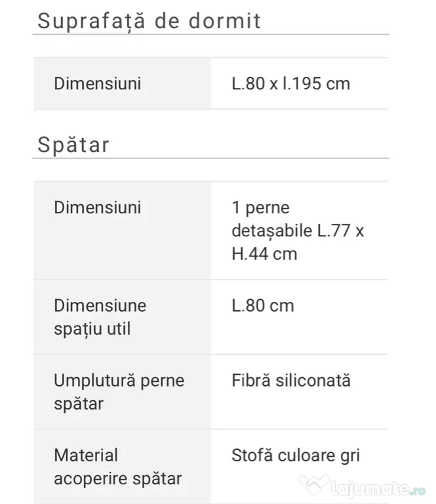Select the L.80 cm value
The image size is (436, 504).
pyautogui.click(x=262, y=305)
